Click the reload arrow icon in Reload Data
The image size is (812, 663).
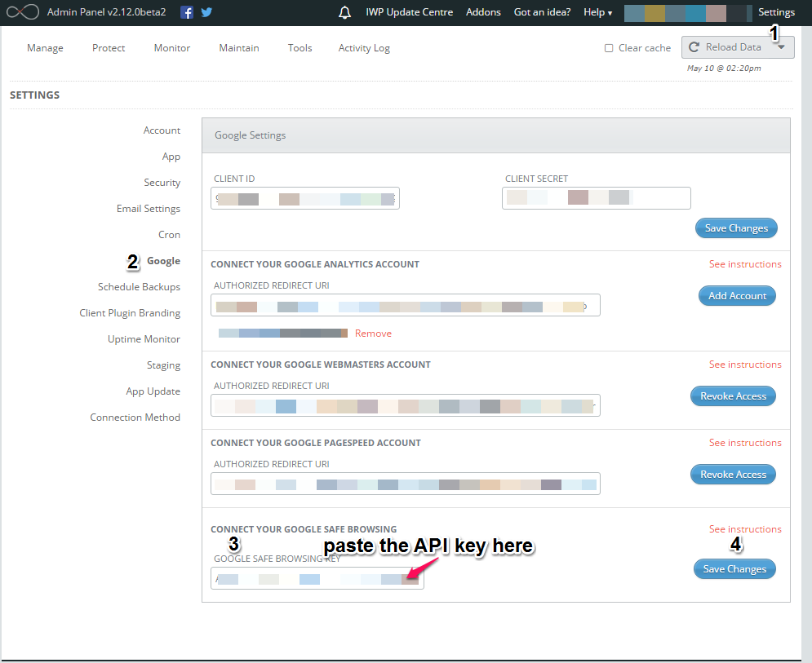[x=694, y=47]
